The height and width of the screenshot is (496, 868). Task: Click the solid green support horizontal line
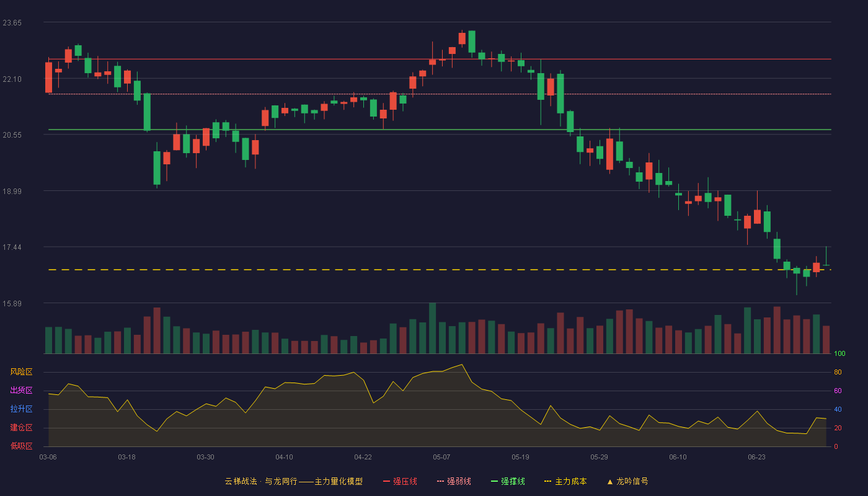click(440, 130)
